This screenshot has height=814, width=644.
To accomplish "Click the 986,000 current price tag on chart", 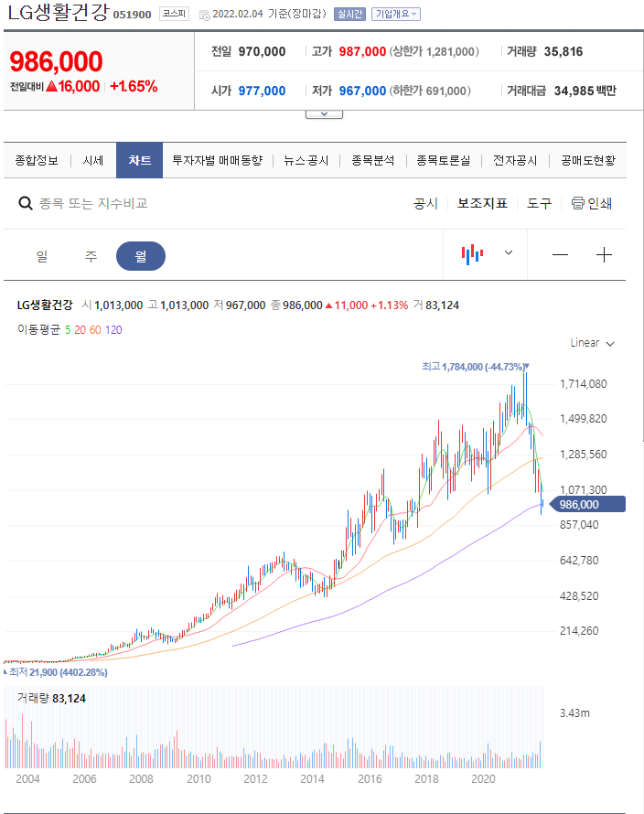I will click(x=587, y=504).
